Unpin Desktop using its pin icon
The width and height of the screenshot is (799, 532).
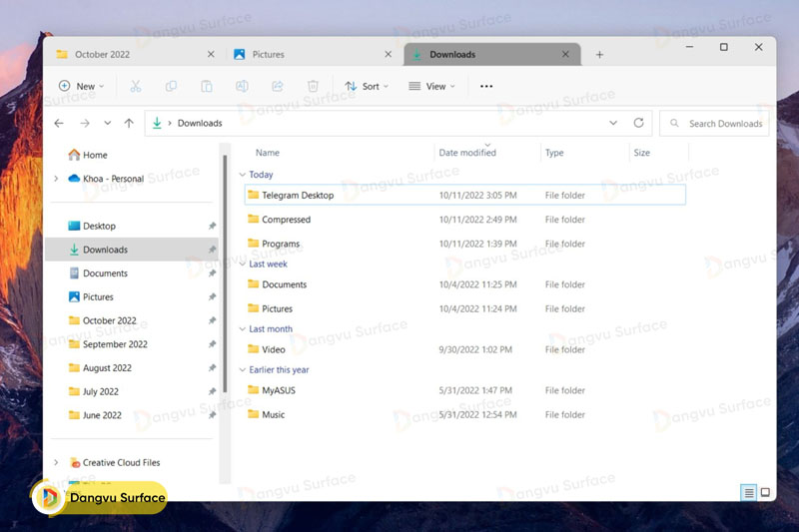pos(212,226)
